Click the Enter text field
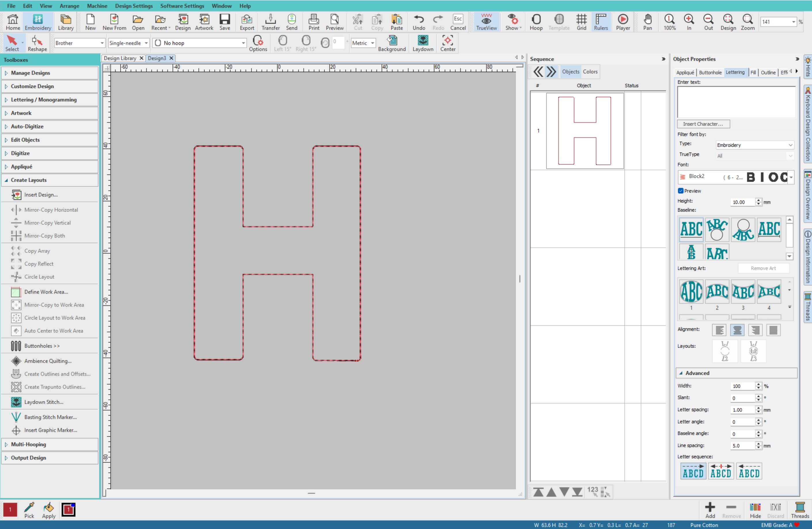The height and width of the screenshot is (529, 812). click(736, 102)
